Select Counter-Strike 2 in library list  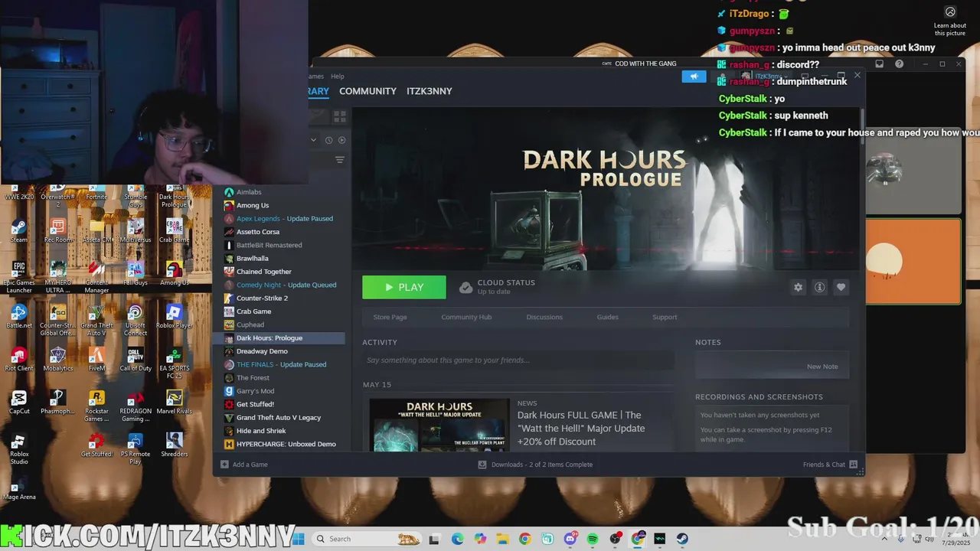click(x=261, y=298)
